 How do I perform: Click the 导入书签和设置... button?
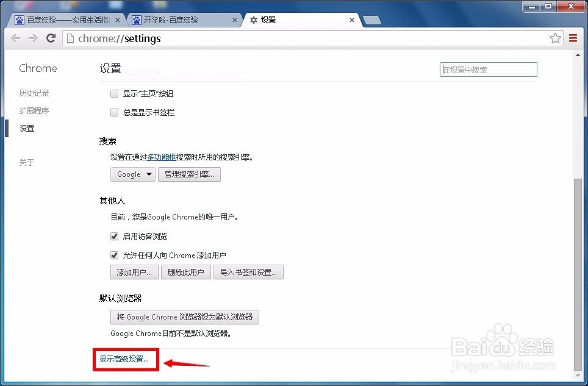pos(249,272)
